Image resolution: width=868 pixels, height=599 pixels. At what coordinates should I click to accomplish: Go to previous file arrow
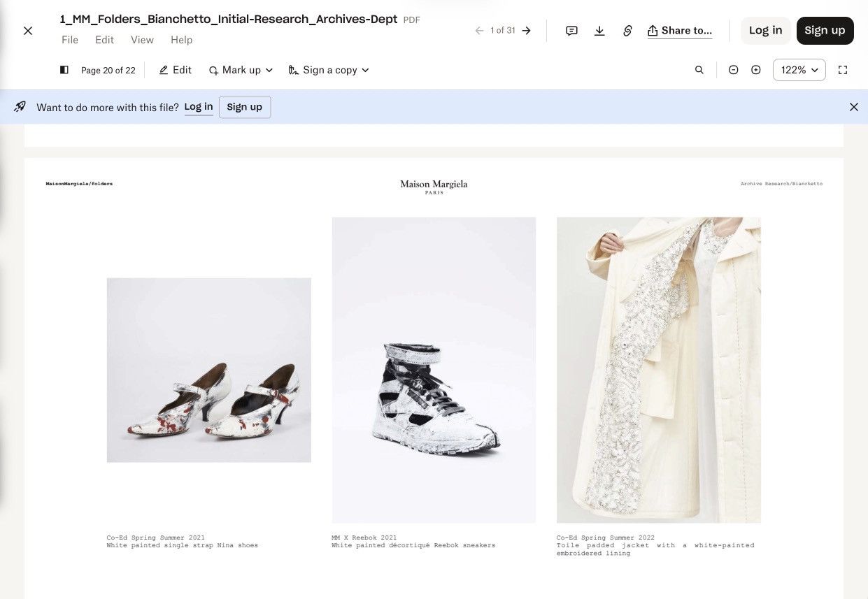[479, 31]
